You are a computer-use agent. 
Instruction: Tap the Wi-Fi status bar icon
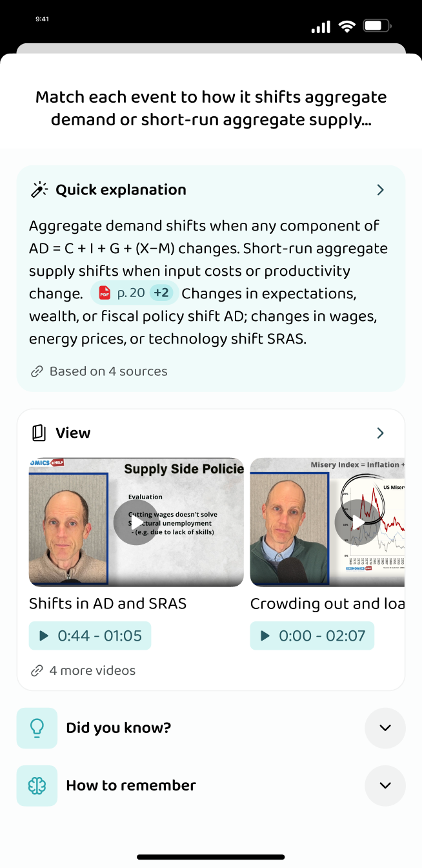[347, 26]
